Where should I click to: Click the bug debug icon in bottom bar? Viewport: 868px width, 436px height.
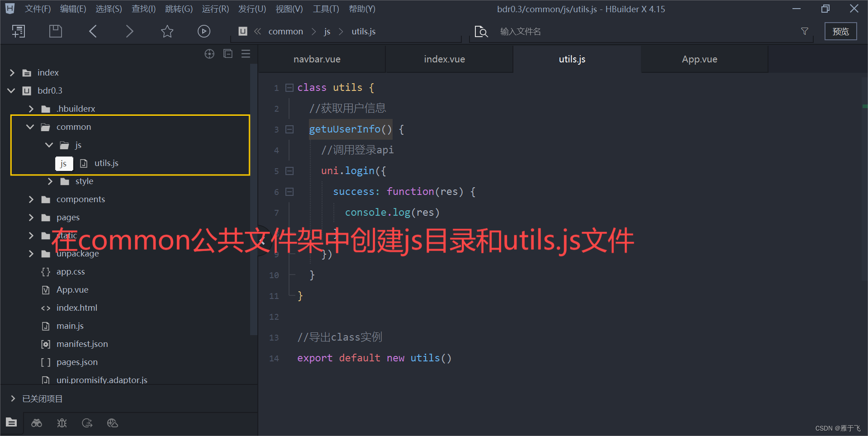(62, 423)
